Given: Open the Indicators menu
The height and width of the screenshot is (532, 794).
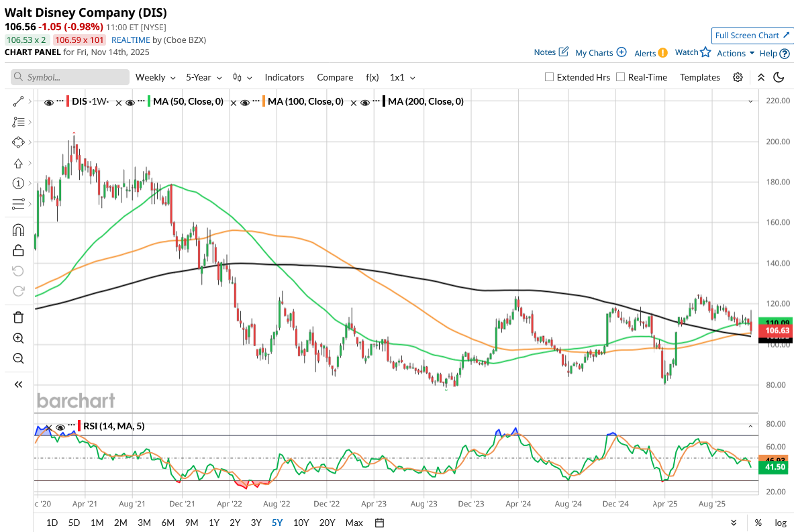Looking at the screenshot, I should click(x=284, y=77).
